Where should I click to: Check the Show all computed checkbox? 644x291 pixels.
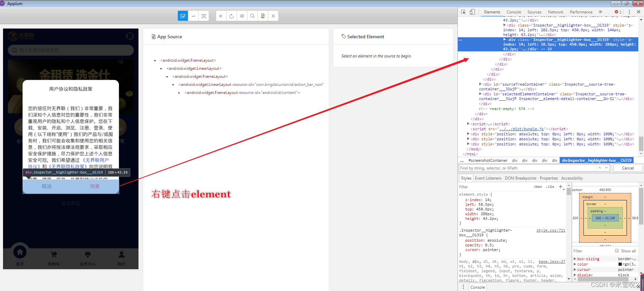click(x=617, y=251)
